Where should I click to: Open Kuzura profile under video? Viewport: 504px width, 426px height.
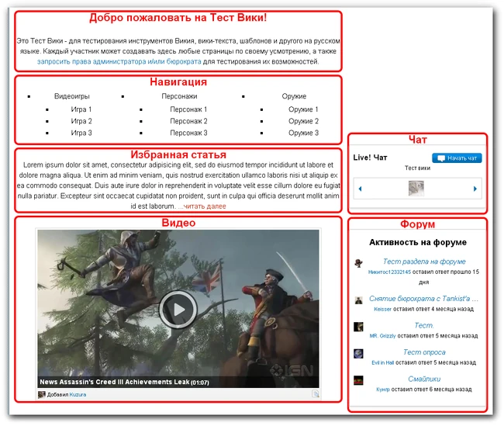(78, 394)
